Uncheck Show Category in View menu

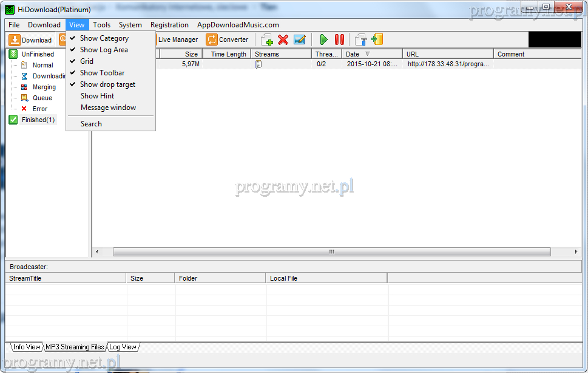point(104,38)
